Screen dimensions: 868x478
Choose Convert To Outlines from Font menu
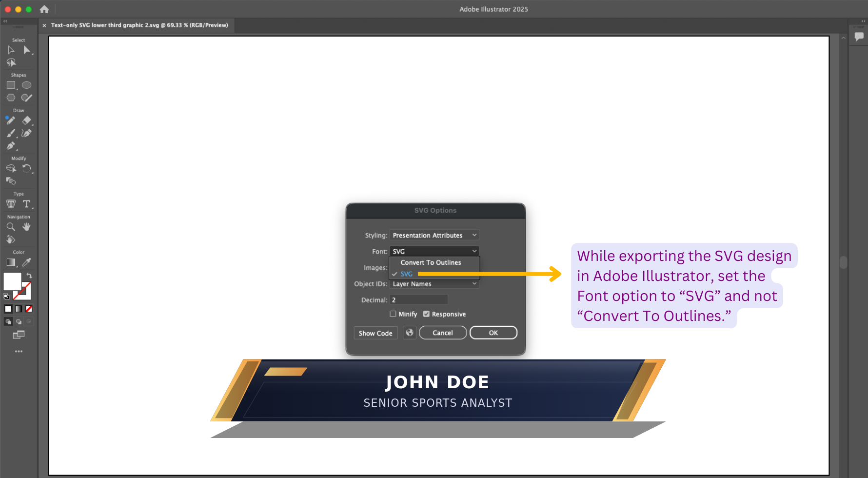click(x=431, y=262)
